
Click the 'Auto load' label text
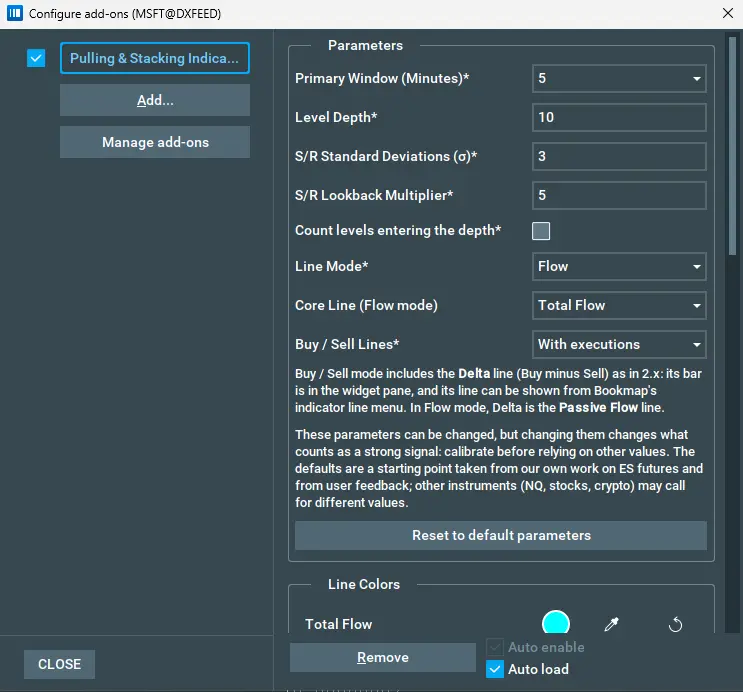click(x=538, y=669)
